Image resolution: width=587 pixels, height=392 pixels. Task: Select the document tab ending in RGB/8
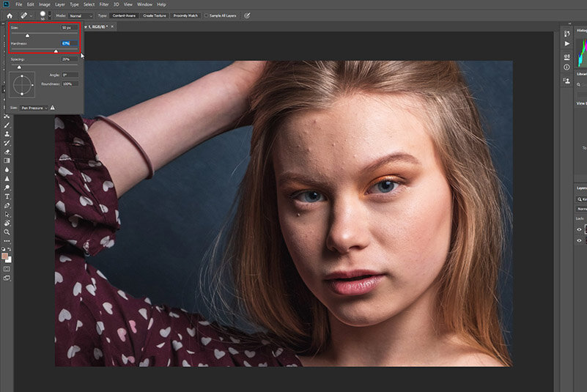click(x=97, y=26)
